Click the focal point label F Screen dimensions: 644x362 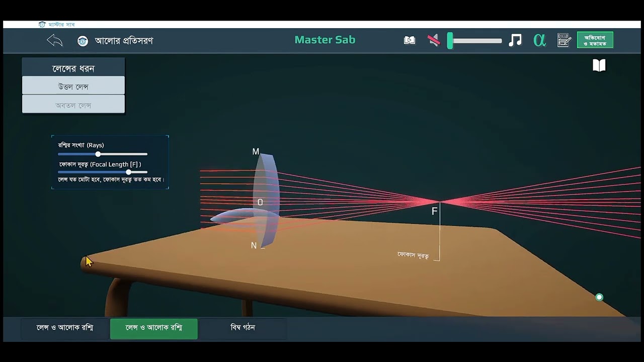point(435,212)
